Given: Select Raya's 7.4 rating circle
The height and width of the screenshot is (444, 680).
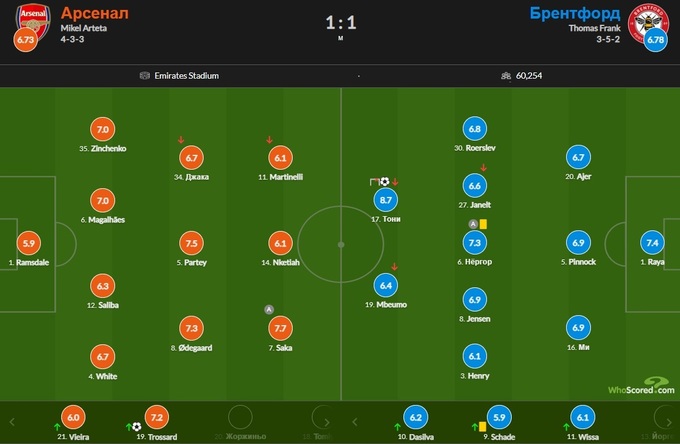Looking at the screenshot, I should 653,241.
